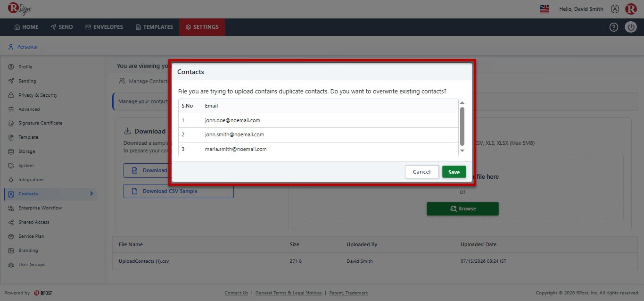
Task: Save to overwrite duplicate contacts
Action: [x=454, y=172]
